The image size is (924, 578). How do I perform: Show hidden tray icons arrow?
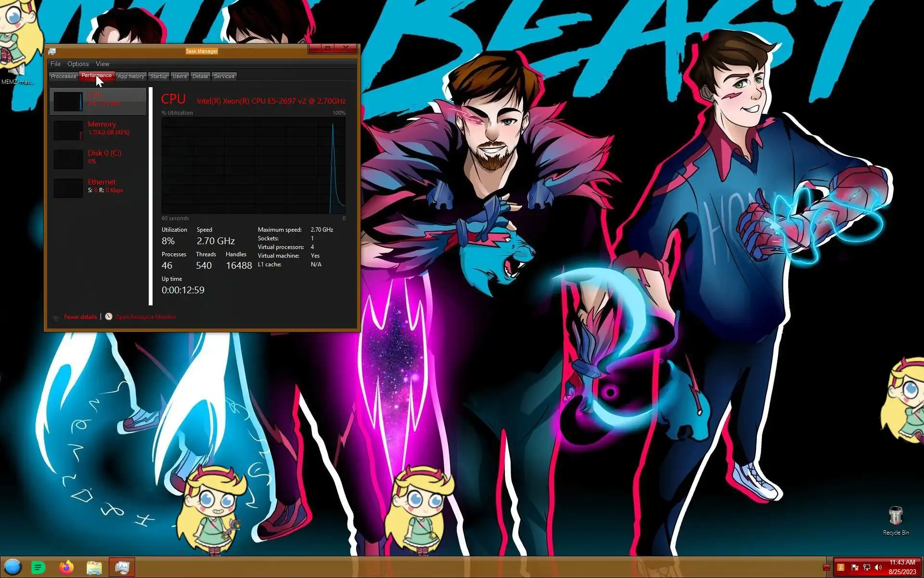click(x=826, y=567)
